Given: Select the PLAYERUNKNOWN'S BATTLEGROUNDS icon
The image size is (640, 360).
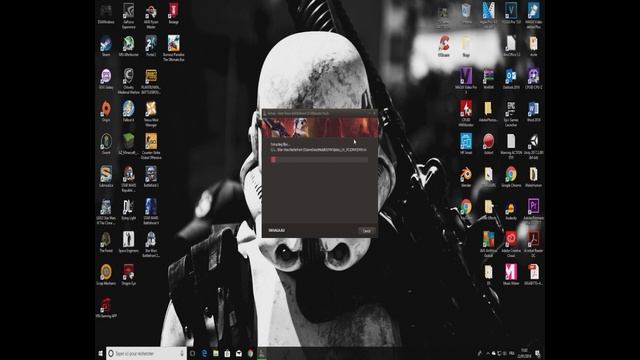Looking at the screenshot, I should click(x=151, y=81).
